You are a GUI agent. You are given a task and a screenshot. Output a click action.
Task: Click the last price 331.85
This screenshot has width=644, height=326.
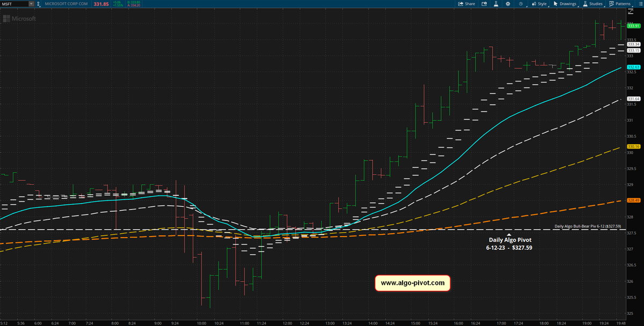coord(101,4)
